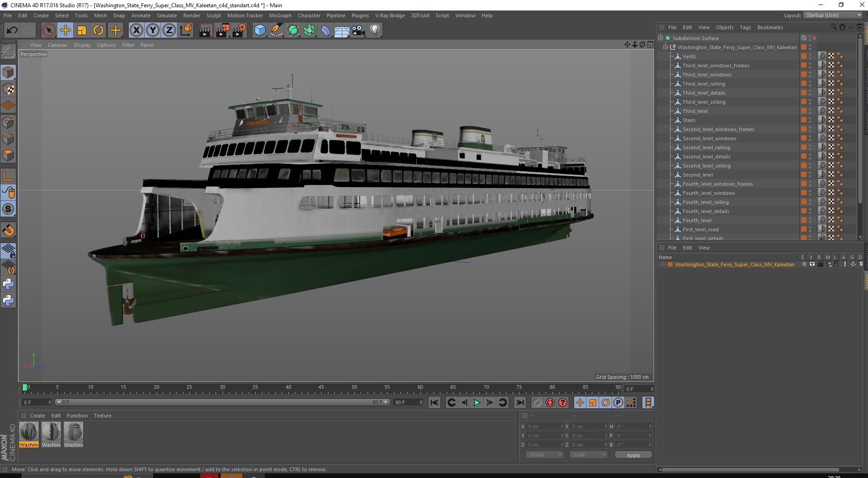Go to start of animation
Screen dimensions: 868x478
coord(434,402)
